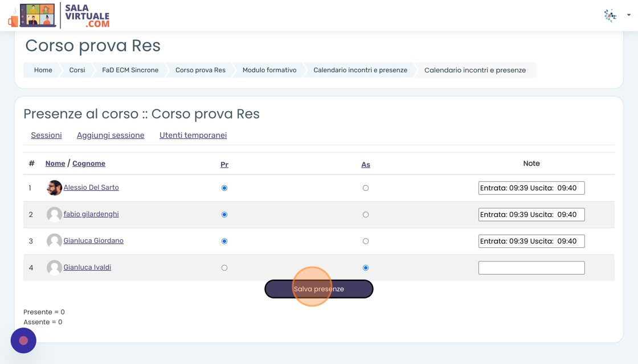Mark Gianluca Ivaldi as present
The width and height of the screenshot is (638, 364).
tap(224, 268)
